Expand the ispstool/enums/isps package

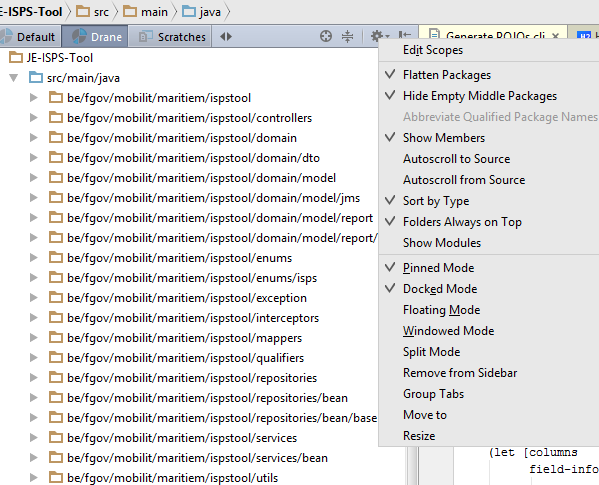pos(34,278)
